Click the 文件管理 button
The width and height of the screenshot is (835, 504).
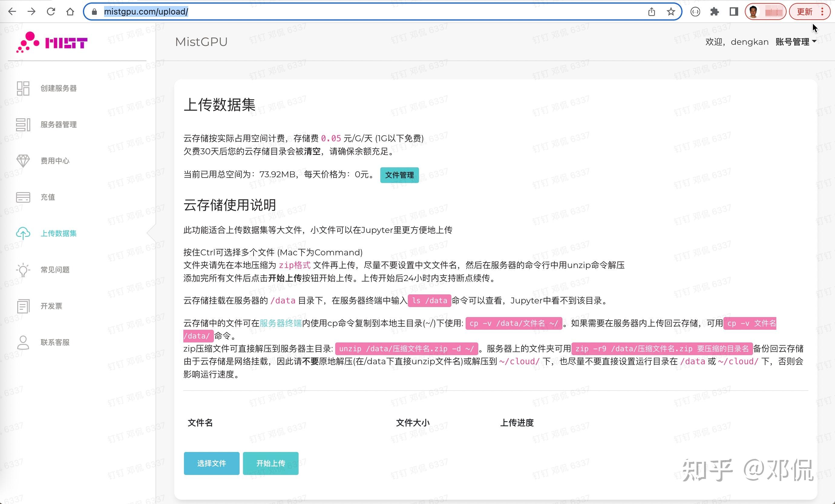pyautogui.click(x=399, y=175)
